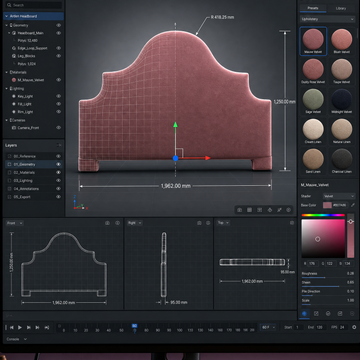Click the G color value field
The image size is (360, 360).
(x=330, y=263)
